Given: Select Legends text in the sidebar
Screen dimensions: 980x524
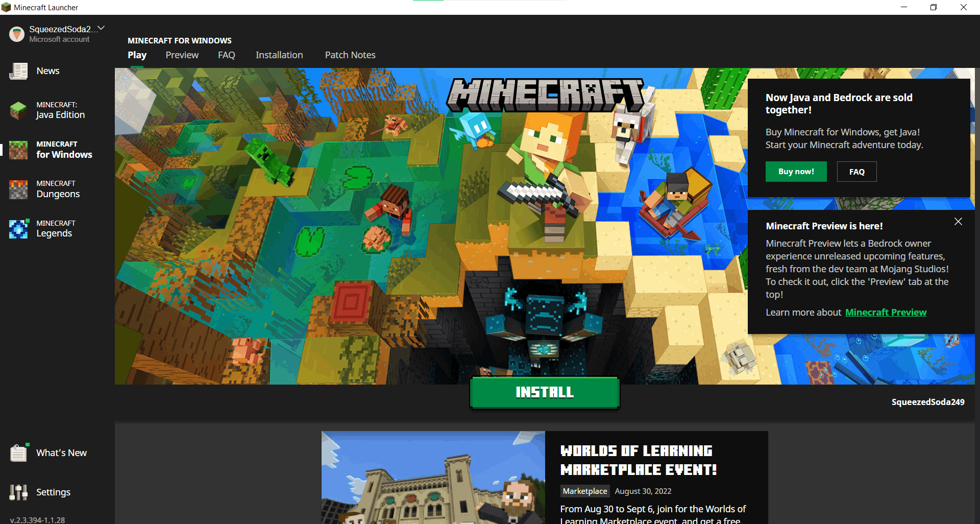Looking at the screenshot, I should coord(54,233).
